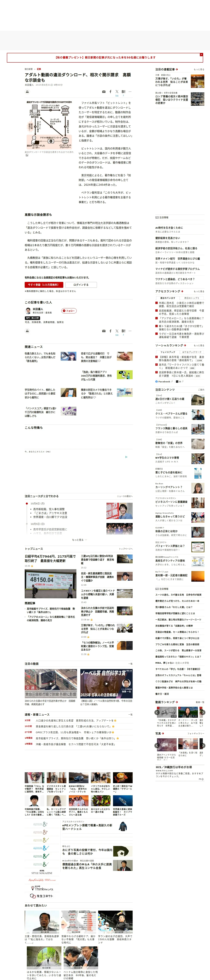Image resolution: width=210 pixels, height=980 pixels.
Task: Open the Nikkei 48150.04 stock board photo
Action: pos(50,584)
